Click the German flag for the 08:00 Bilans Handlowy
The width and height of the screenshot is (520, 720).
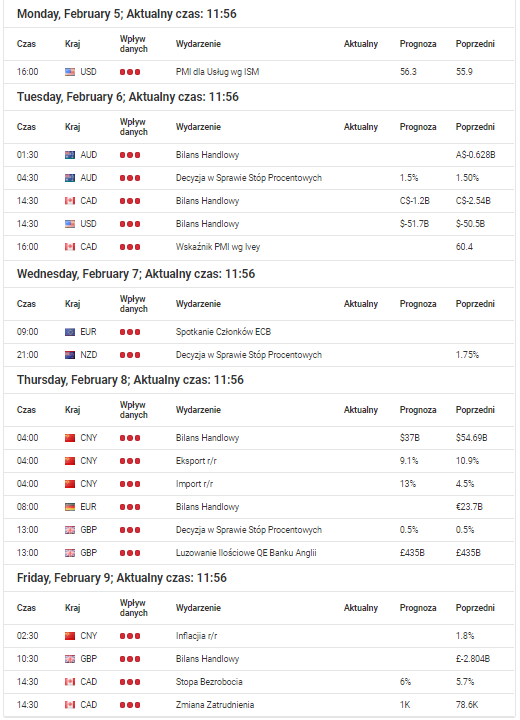pyautogui.click(x=70, y=507)
